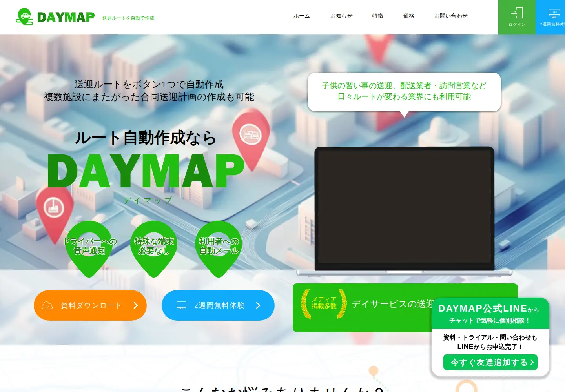Click the ドライバーへの音声通知 green pin

pyautogui.click(x=89, y=249)
